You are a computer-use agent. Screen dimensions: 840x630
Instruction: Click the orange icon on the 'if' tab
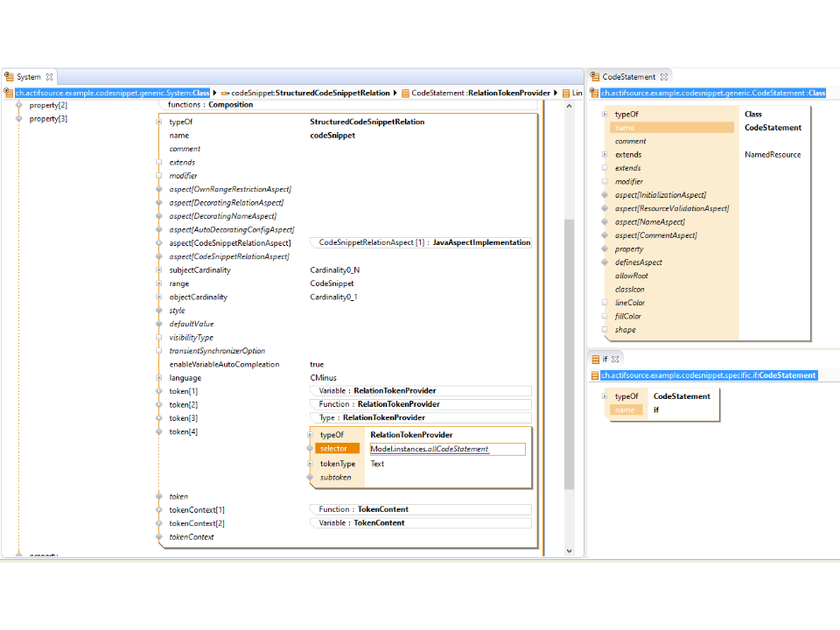594,359
